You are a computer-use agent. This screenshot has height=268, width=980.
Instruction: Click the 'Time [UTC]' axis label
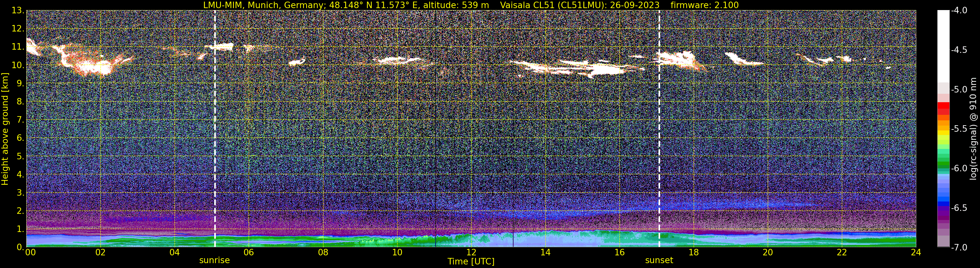click(471, 262)
